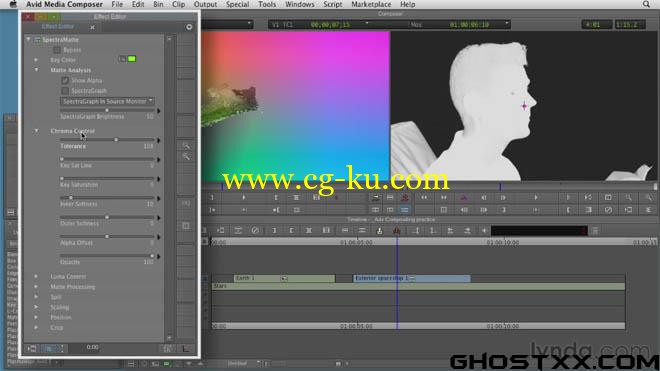Open the Clip menu
Image resolution: width=660 pixels, height=371 pixels.
click(x=178, y=4)
